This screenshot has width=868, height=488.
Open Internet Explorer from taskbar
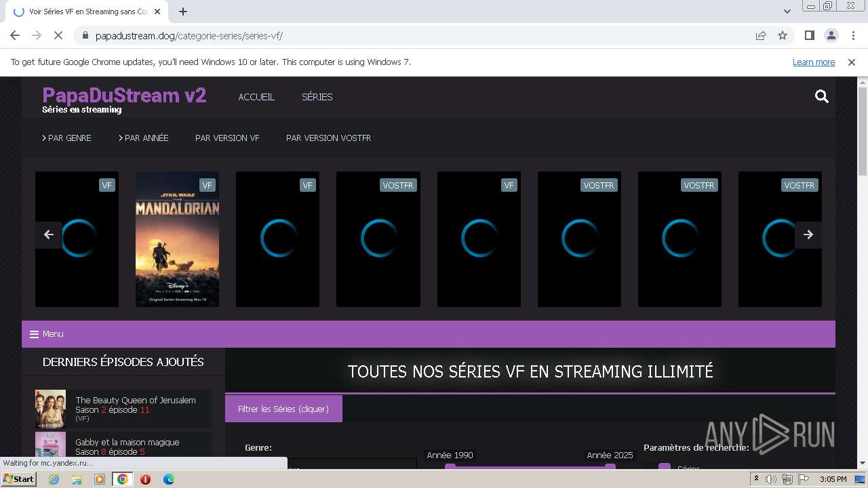(54, 479)
